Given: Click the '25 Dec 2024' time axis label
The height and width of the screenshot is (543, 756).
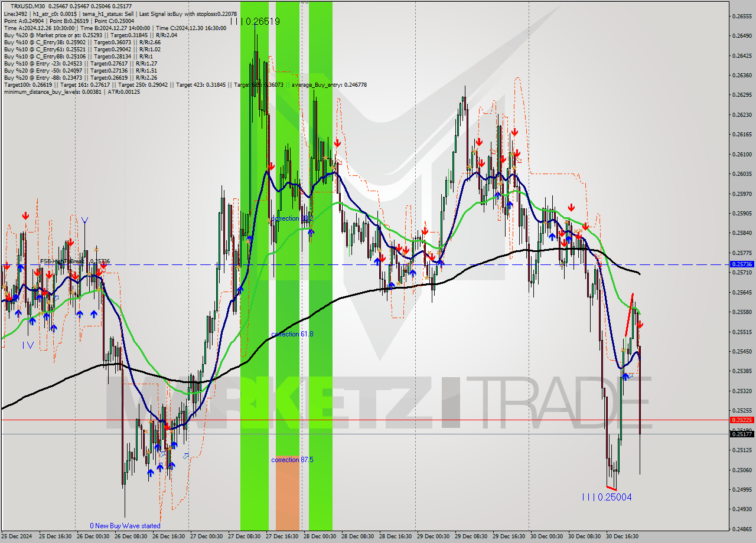Looking at the screenshot, I should click(x=18, y=537).
